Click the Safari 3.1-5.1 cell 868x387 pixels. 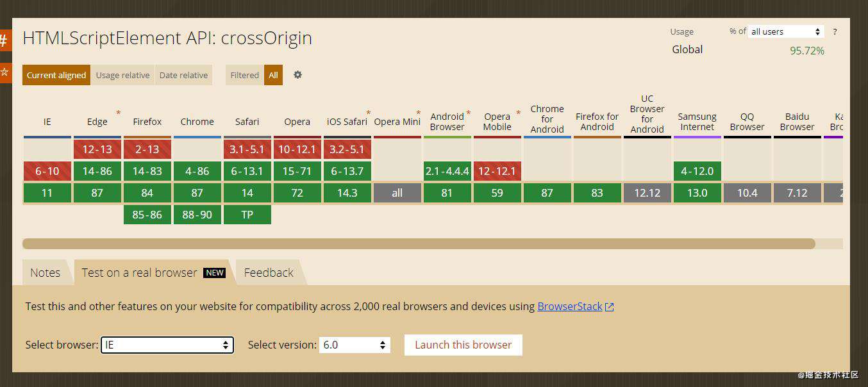tap(247, 149)
